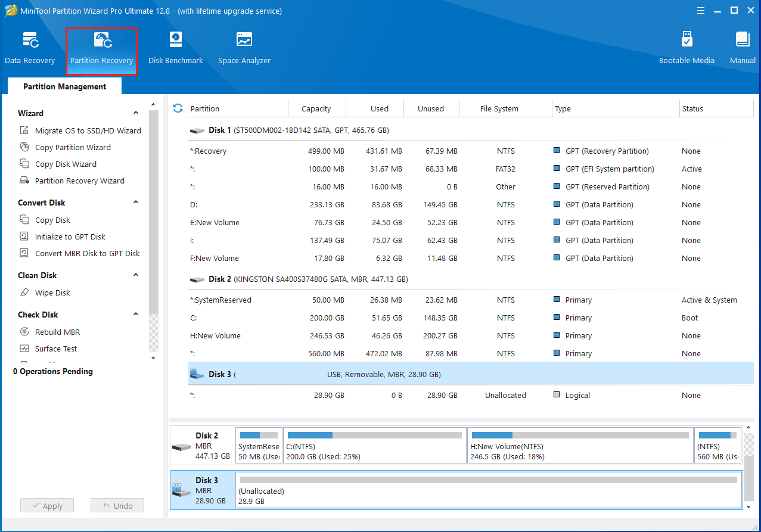761x532 pixels.
Task: Sort by Status column header
Action: coord(716,108)
